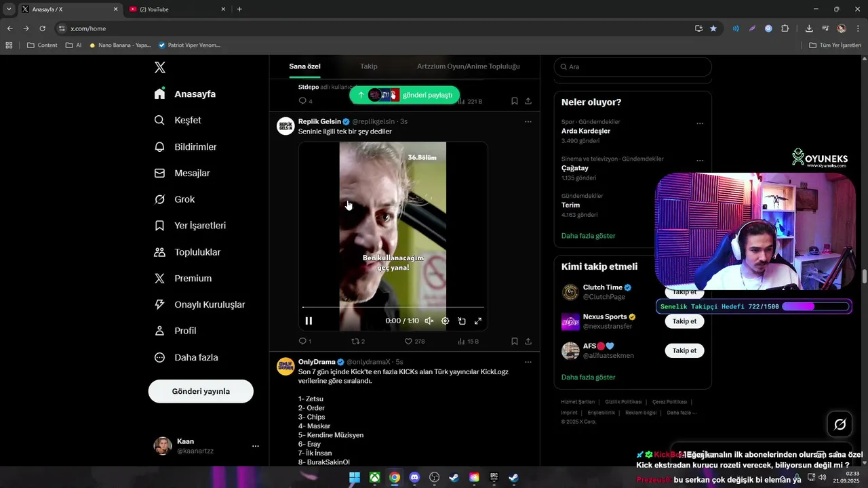Image resolution: width=868 pixels, height=488 pixels.
Task: Switch to the Sana özel tab
Action: 304,66
